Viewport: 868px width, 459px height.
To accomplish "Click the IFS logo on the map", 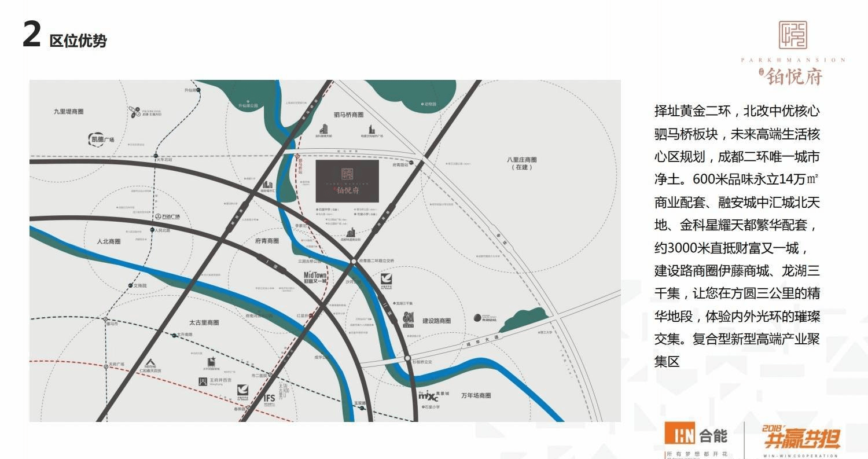I will click(x=269, y=399).
